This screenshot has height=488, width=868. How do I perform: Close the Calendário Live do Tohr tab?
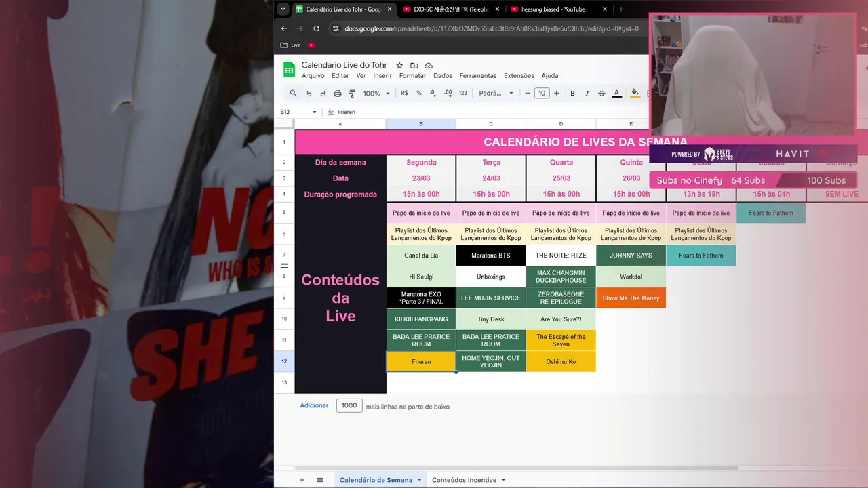(389, 9)
